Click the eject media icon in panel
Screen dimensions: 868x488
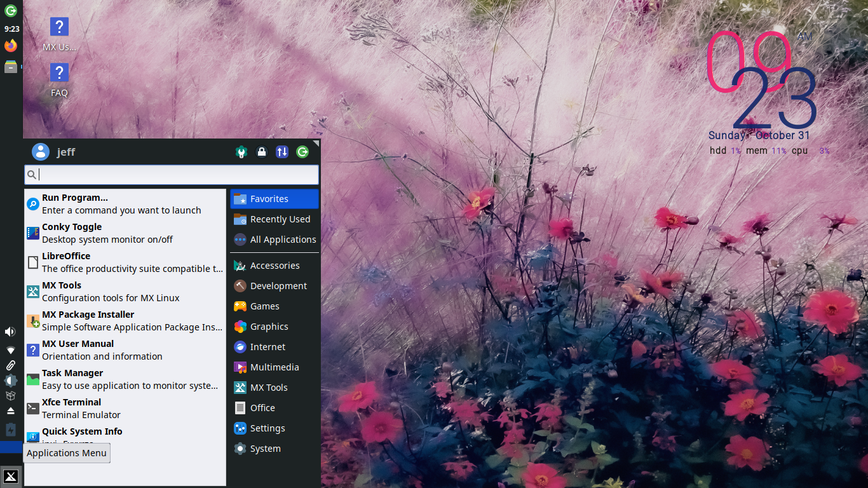click(11, 411)
